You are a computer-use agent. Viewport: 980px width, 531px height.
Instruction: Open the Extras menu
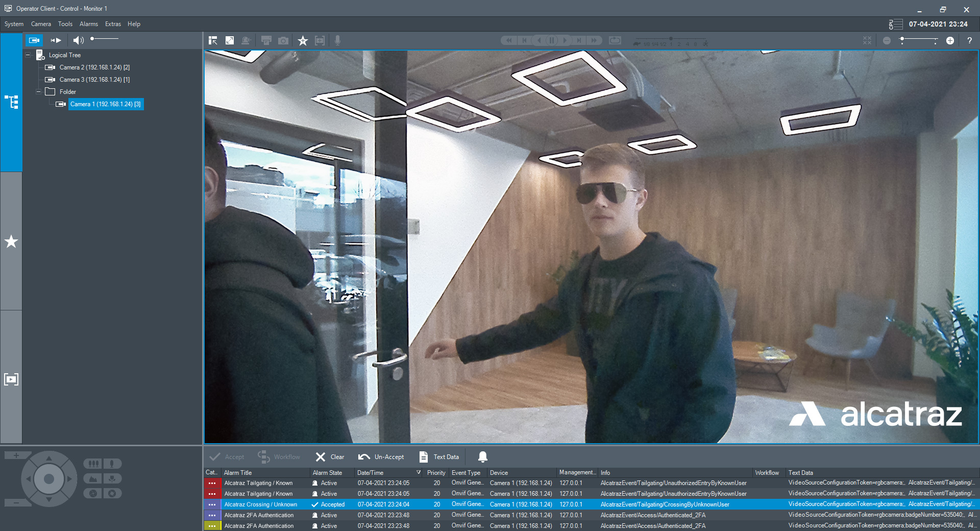112,24
